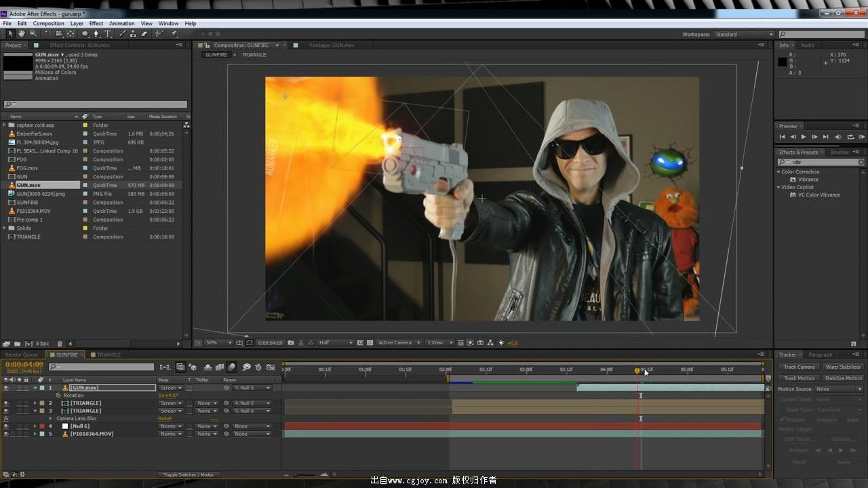Open the Motion Source dropdown in Tracker

(x=839, y=389)
